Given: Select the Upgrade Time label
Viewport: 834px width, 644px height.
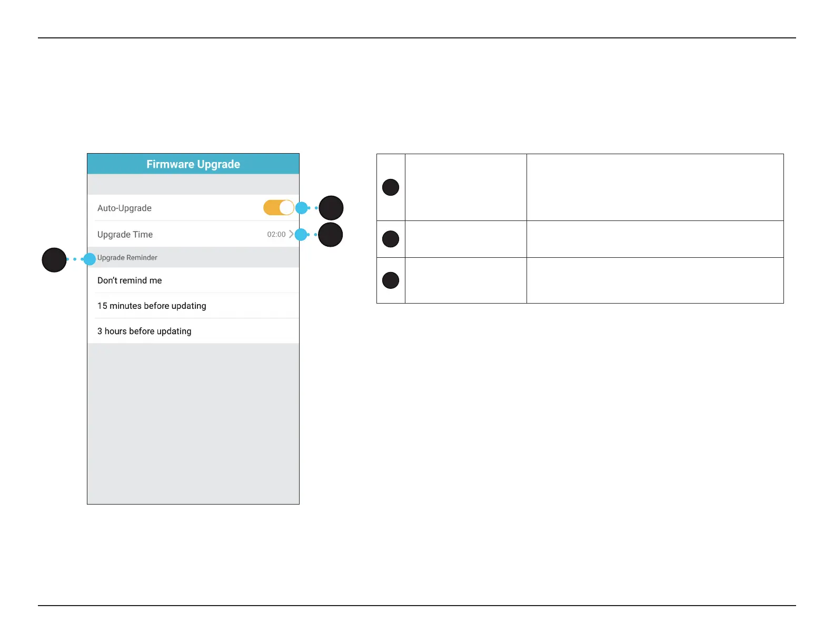Looking at the screenshot, I should click(125, 235).
